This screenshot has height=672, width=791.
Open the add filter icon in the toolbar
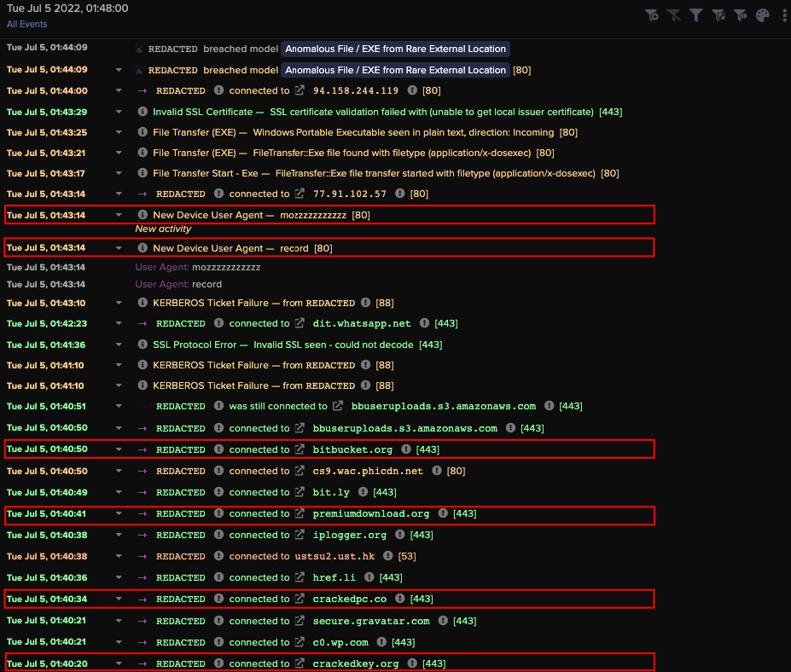[652, 14]
